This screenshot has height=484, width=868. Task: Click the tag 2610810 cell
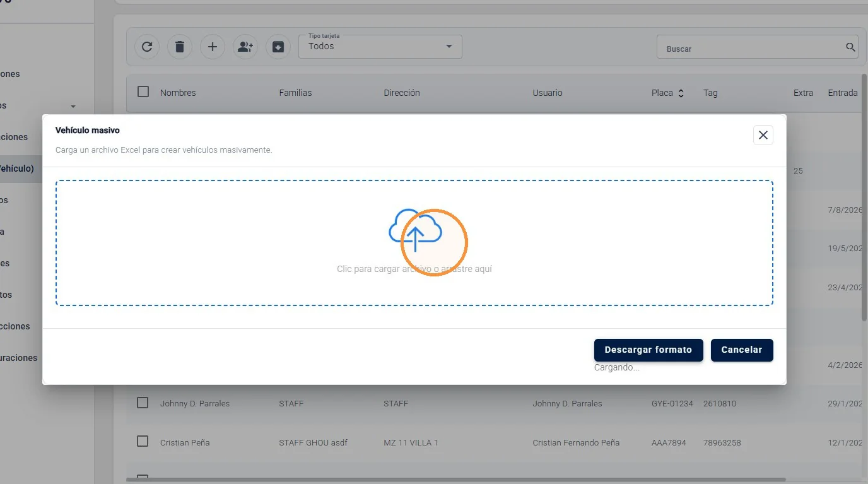click(x=720, y=403)
